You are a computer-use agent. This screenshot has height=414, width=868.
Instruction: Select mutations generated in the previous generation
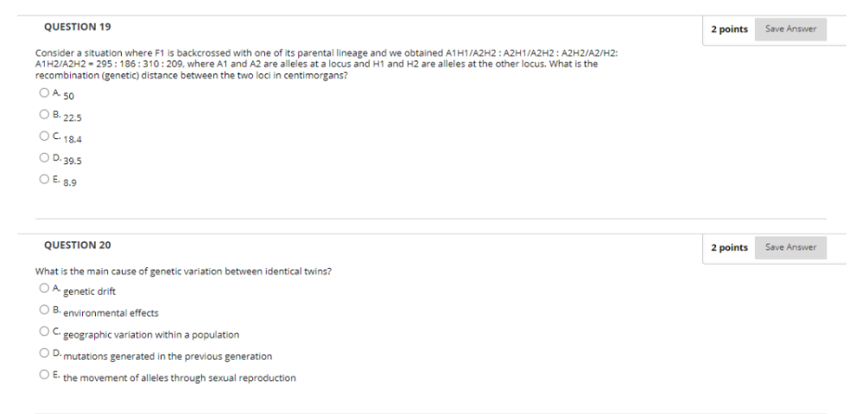[x=44, y=353]
